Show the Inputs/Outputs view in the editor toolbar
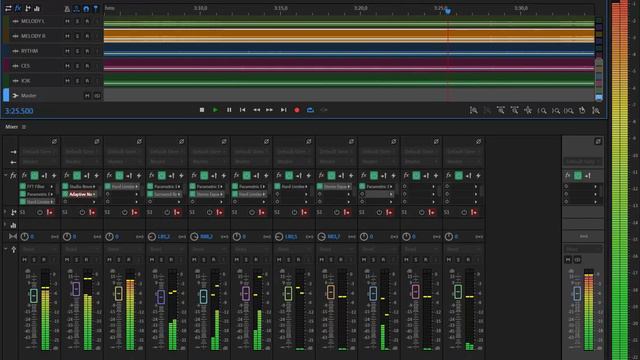This screenshot has width=640, height=360. (8, 8)
